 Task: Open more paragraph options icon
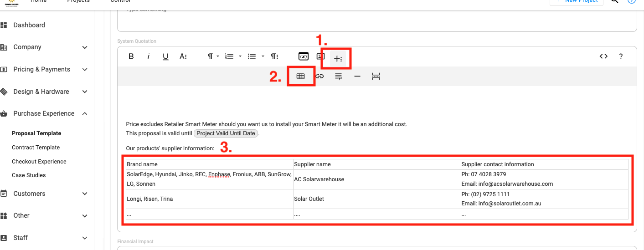point(274,56)
